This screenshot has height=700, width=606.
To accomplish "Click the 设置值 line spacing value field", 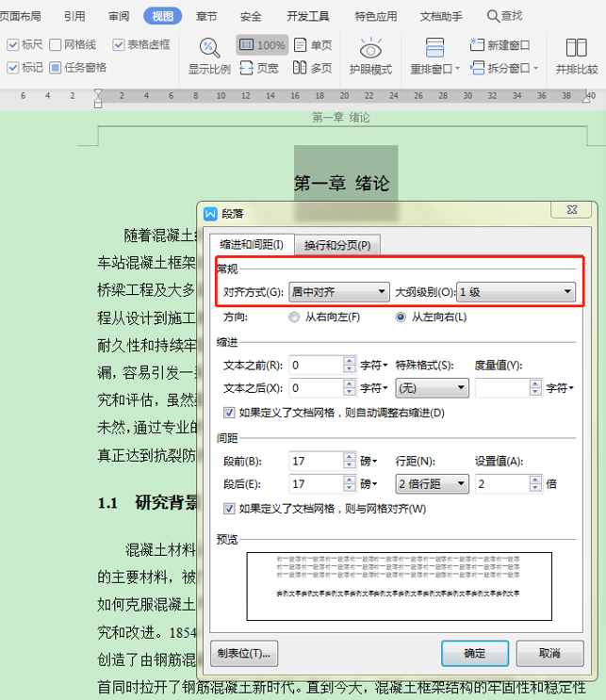I will tap(502, 484).
